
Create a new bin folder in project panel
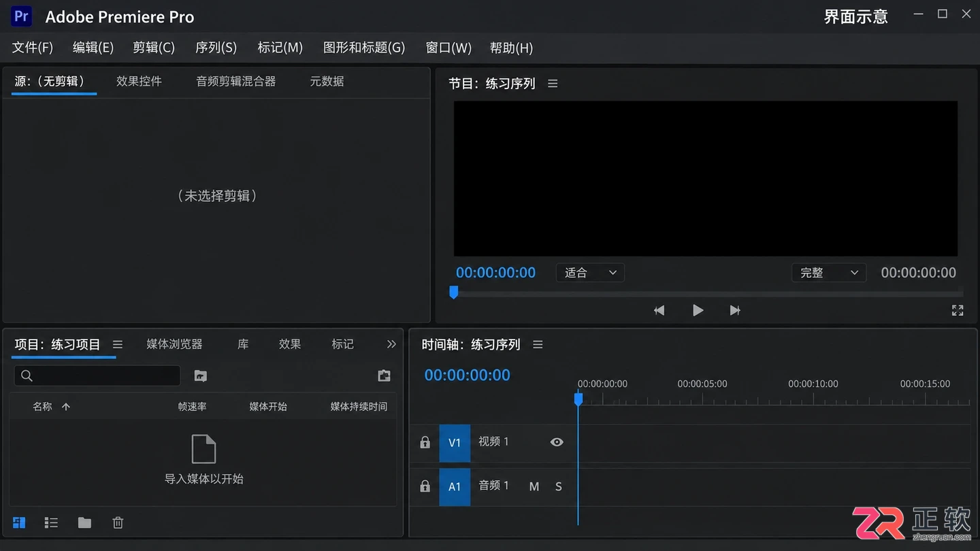click(84, 522)
